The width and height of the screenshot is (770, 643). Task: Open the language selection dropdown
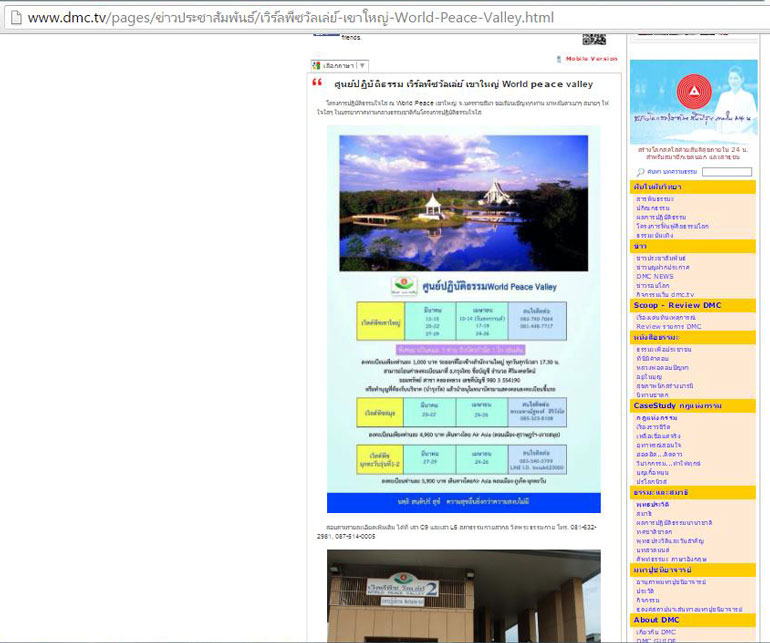pyautogui.click(x=340, y=65)
